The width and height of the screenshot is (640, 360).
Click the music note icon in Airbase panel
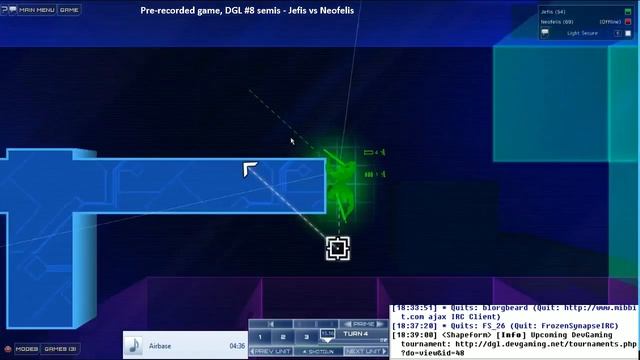tap(133, 345)
